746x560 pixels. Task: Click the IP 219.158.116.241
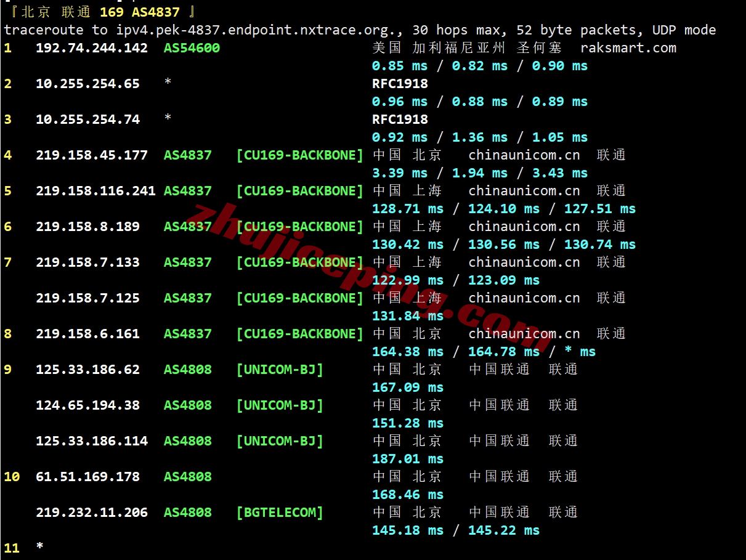pos(95,191)
